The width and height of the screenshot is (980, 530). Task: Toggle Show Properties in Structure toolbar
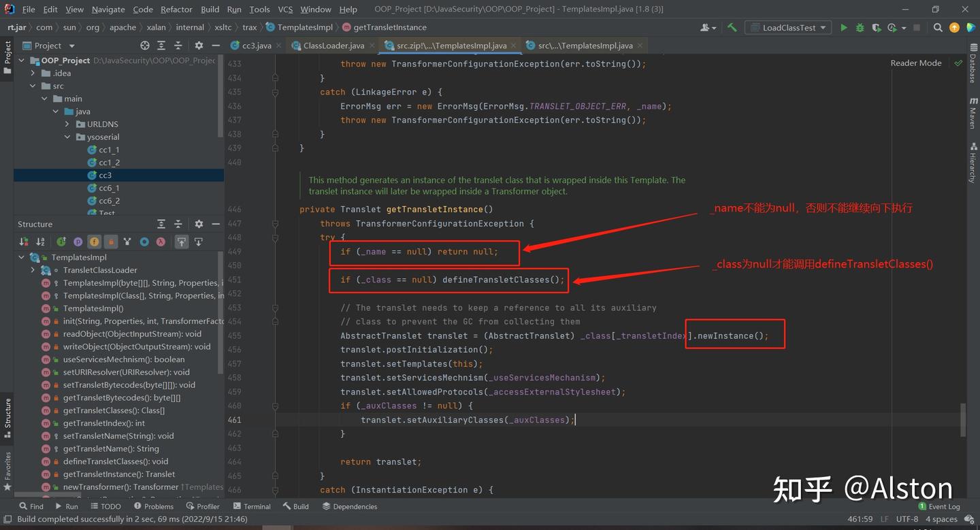[x=78, y=242]
